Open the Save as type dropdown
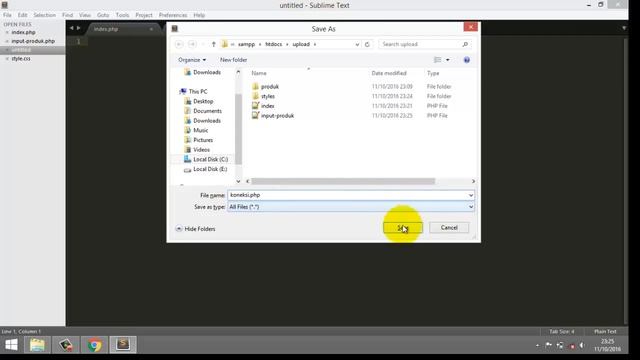The height and width of the screenshot is (360, 640). pyautogui.click(x=351, y=207)
